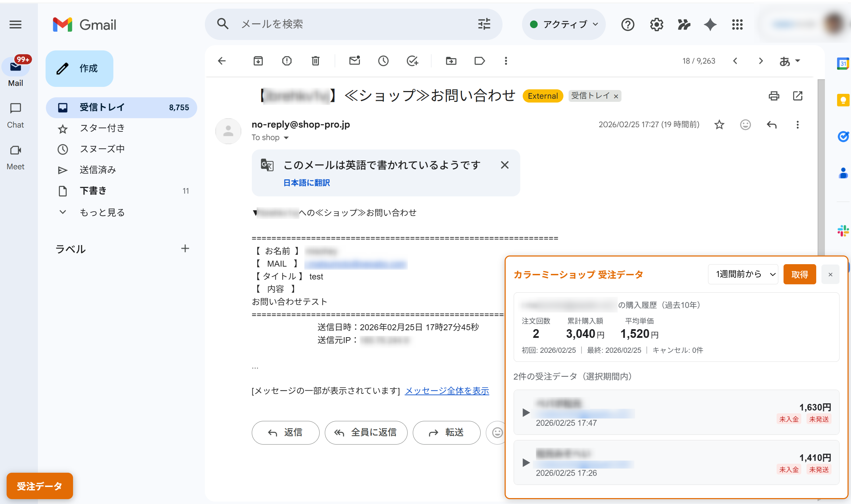This screenshot has height=504, width=851.
Task: Open the アクティブ status dropdown
Action: click(x=563, y=25)
